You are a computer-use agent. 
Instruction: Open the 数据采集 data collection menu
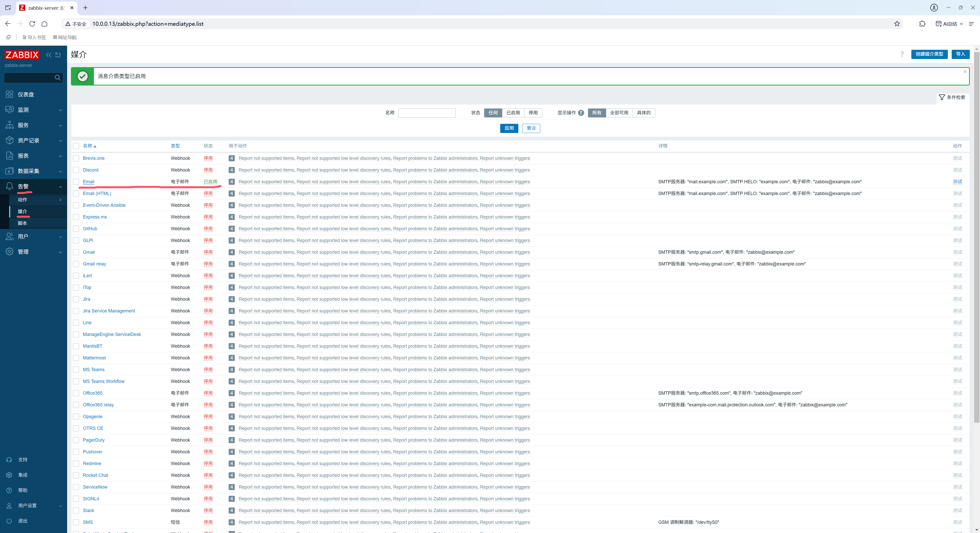click(33, 171)
